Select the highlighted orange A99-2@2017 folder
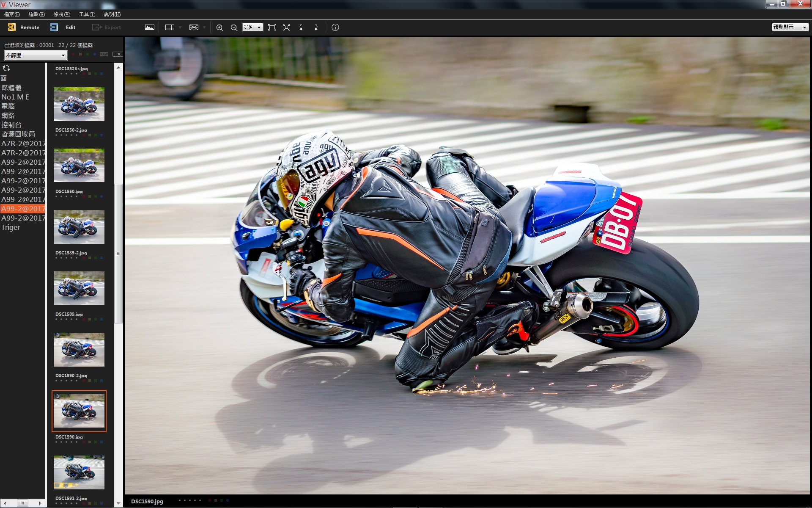Viewport: 812px width, 508px height. pyautogui.click(x=23, y=209)
